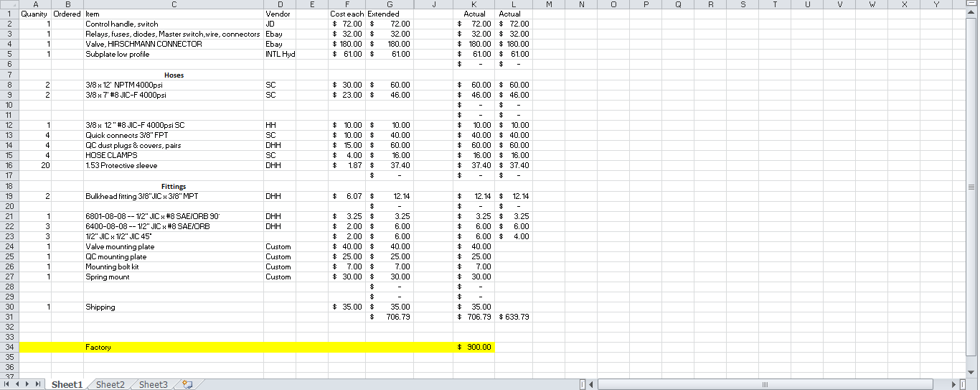The height and width of the screenshot is (390, 980).
Task: Select the yellow Factory cell
Action: 174,347
